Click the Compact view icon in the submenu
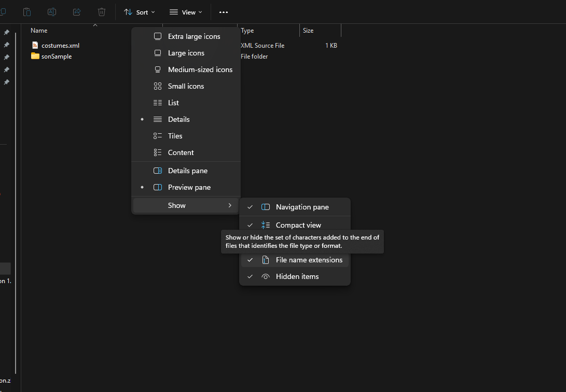Viewport: 566px width, 392px height. [265, 225]
